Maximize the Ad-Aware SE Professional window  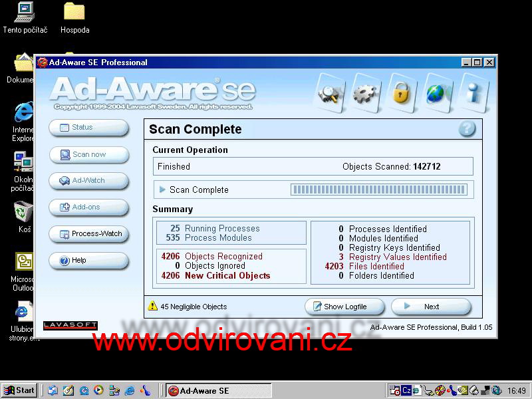click(x=477, y=63)
